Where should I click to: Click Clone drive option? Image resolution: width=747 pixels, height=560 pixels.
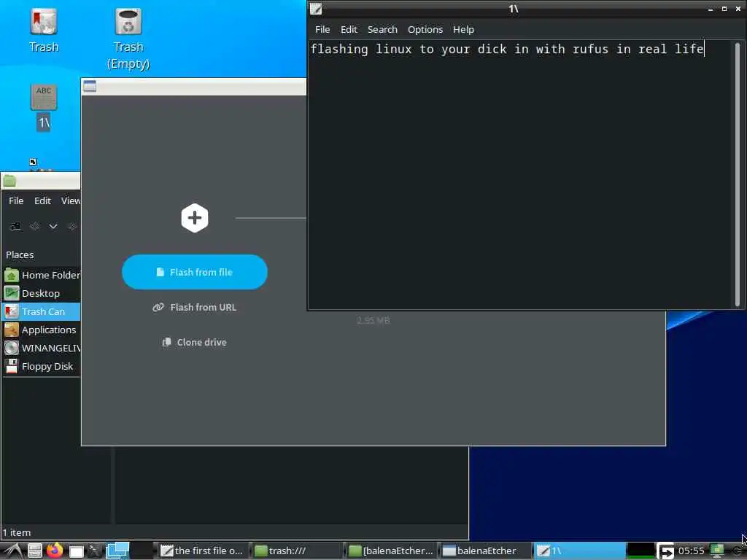tap(194, 342)
